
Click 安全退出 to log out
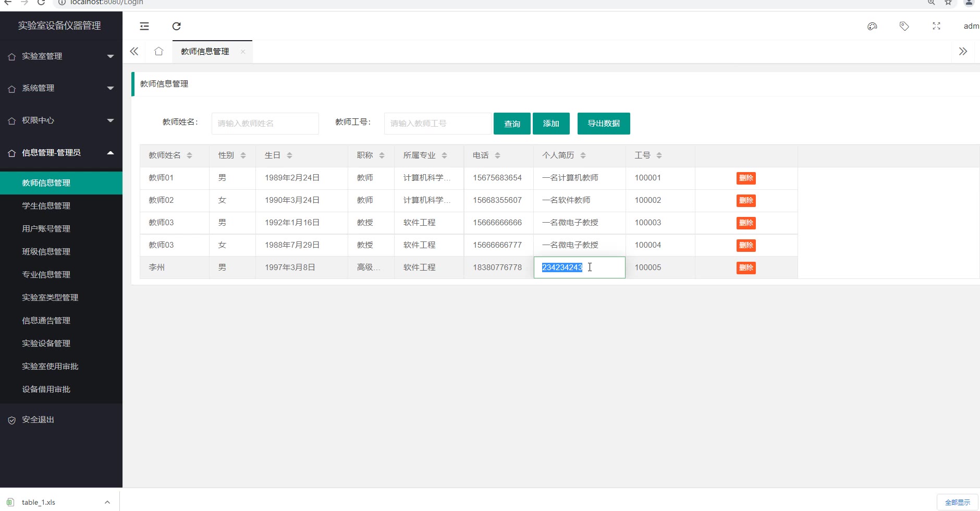[x=61, y=420]
